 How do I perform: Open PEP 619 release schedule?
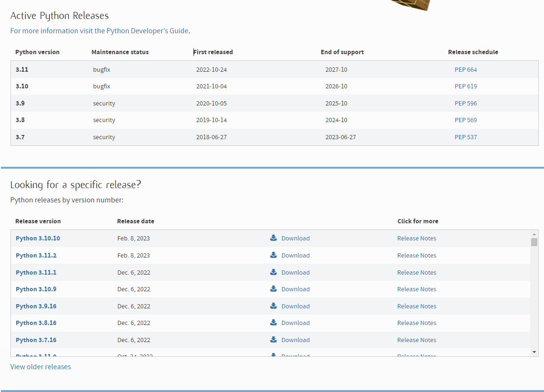click(466, 86)
